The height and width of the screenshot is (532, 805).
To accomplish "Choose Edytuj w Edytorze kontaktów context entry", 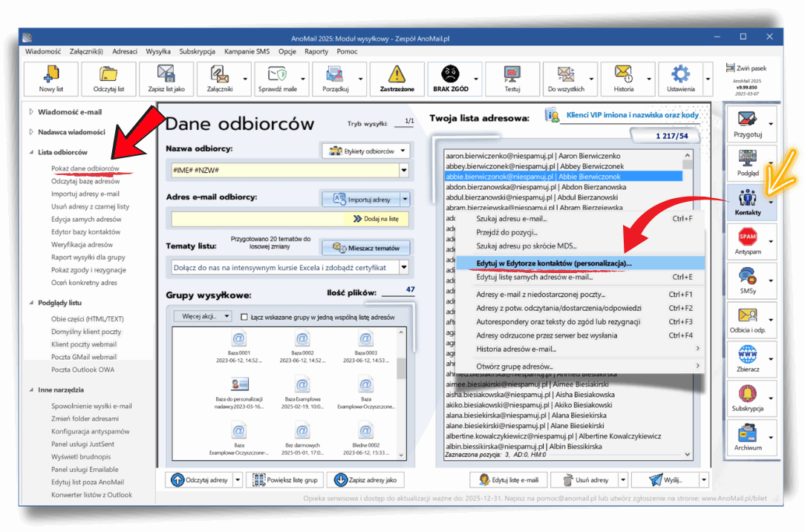I will [580, 263].
